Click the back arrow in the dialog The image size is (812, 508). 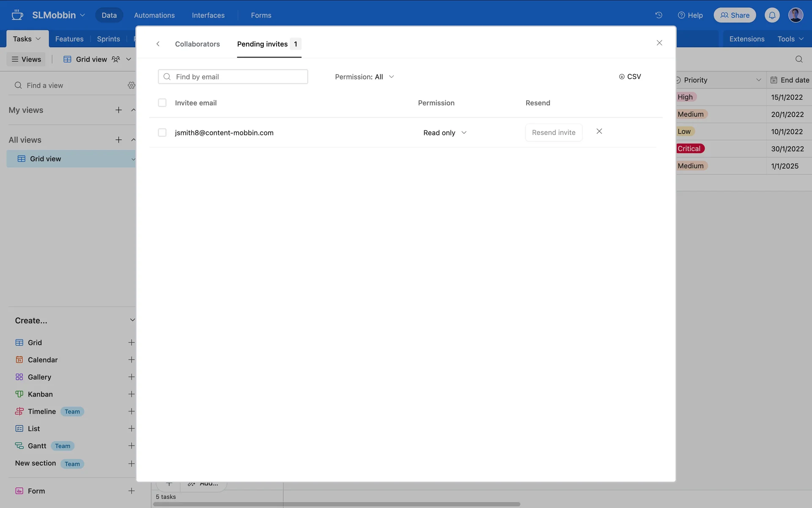(x=158, y=44)
